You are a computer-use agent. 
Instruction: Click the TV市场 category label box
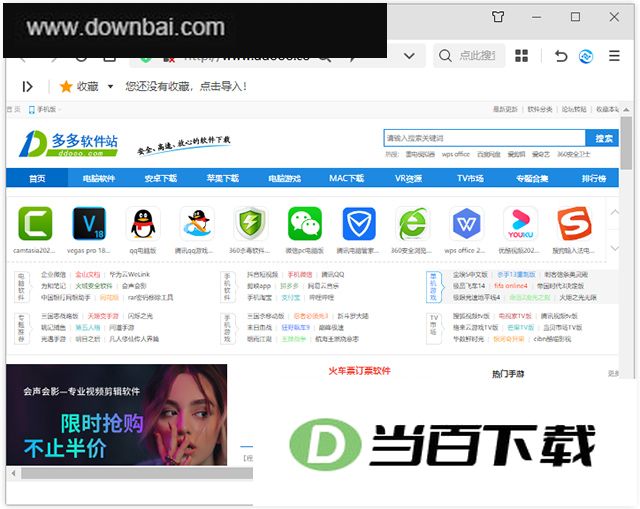[x=434, y=328]
